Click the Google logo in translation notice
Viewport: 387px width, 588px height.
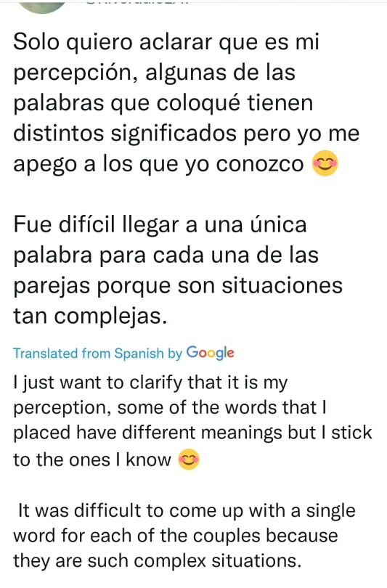211,353
